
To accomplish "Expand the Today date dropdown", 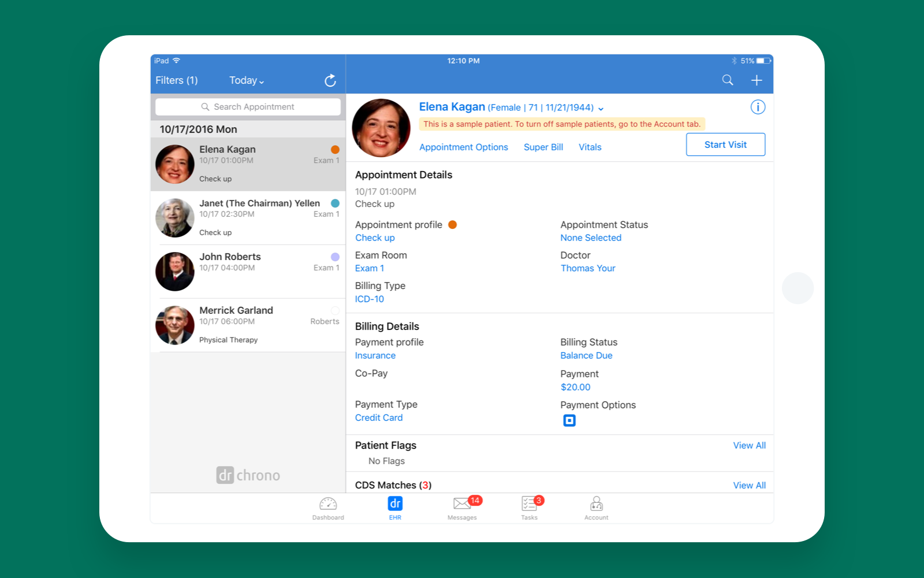I will (x=247, y=80).
